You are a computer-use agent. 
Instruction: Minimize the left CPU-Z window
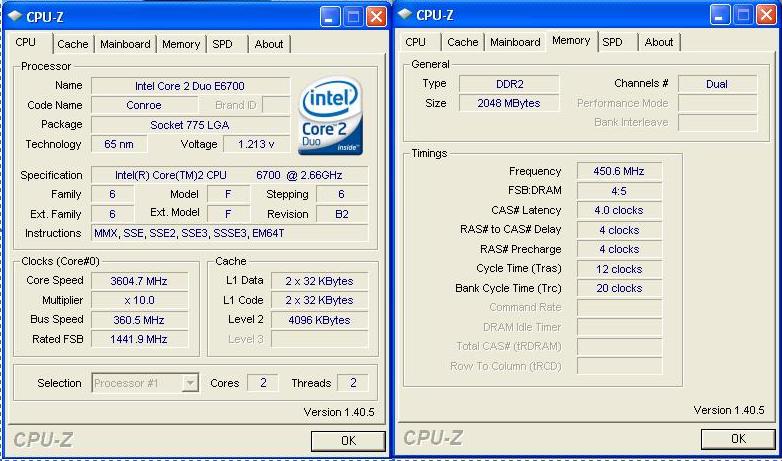[x=330, y=17]
